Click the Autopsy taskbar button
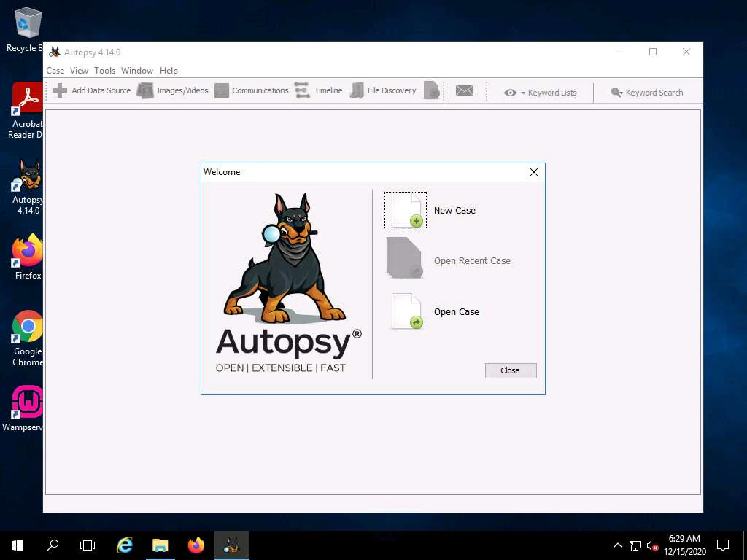Screen dimensions: 747x560 point(231,545)
